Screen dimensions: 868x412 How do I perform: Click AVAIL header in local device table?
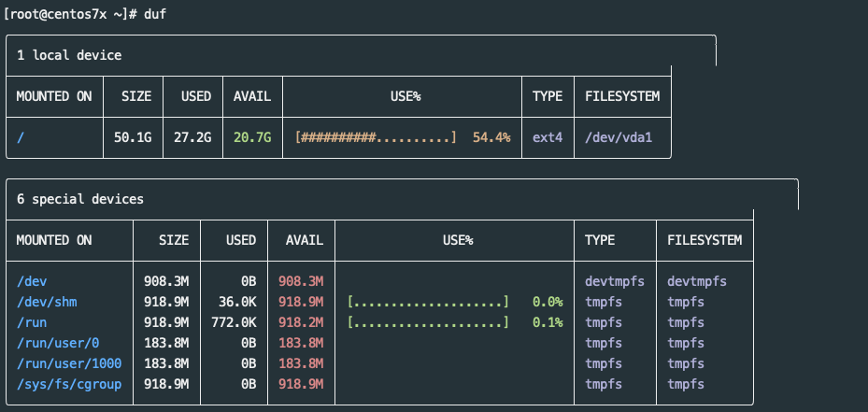pos(252,96)
